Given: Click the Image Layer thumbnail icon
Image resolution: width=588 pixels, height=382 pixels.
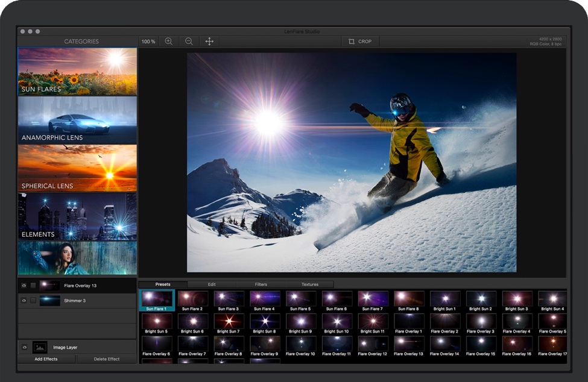Looking at the screenshot, I should 40,347.
